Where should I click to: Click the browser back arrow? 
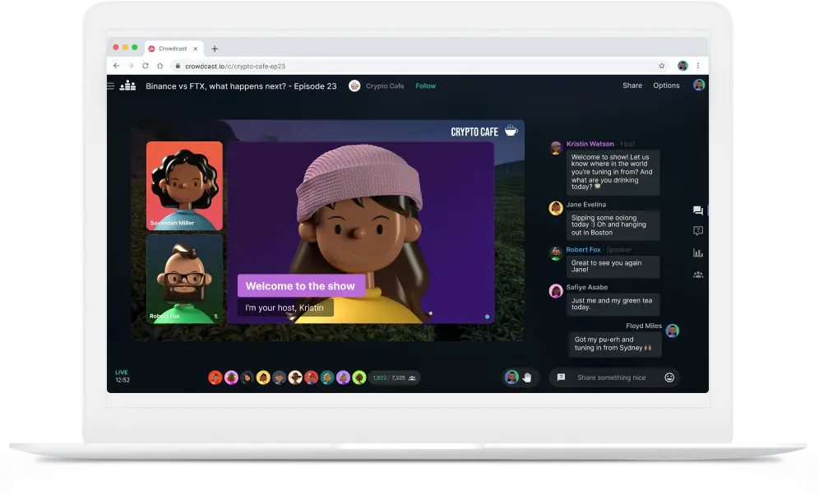[x=115, y=66]
